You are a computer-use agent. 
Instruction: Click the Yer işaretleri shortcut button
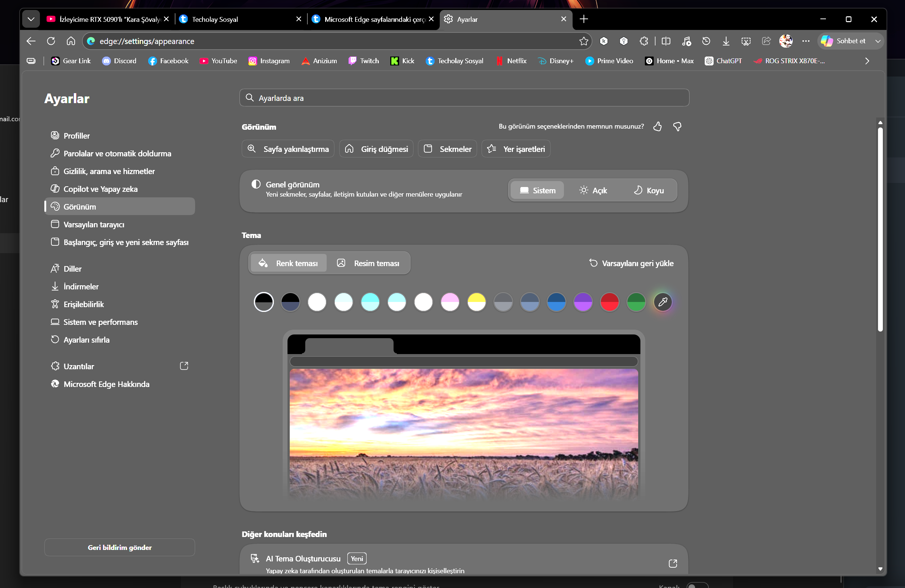pyautogui.click(x=516, y=149)
